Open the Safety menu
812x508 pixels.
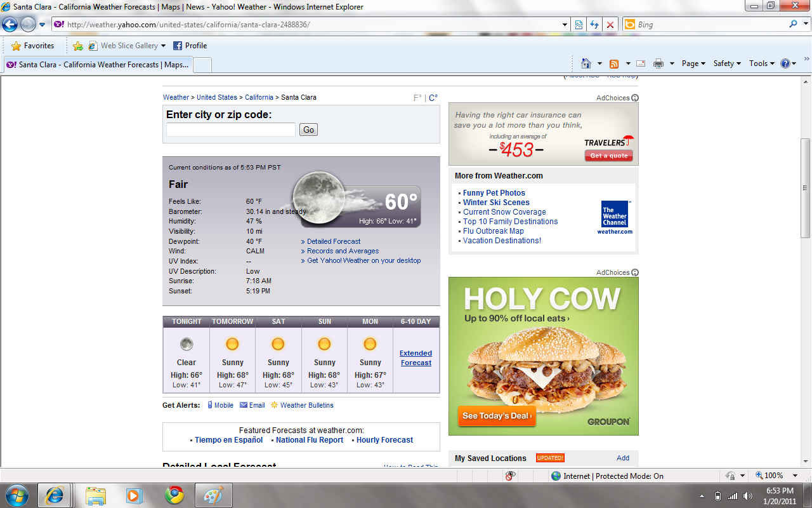pyautogui.click(x=728, y=63)
